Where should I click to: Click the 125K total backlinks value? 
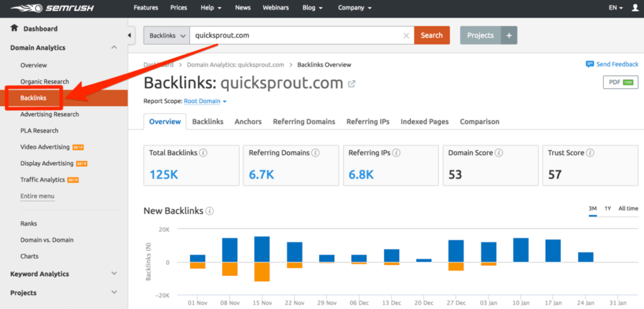tap(164, 175)
